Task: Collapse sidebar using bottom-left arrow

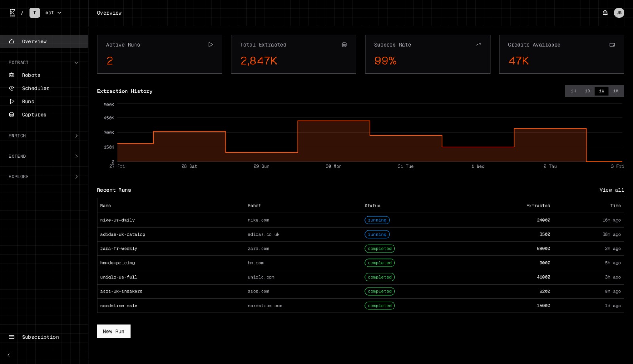Action: (9, 355)
